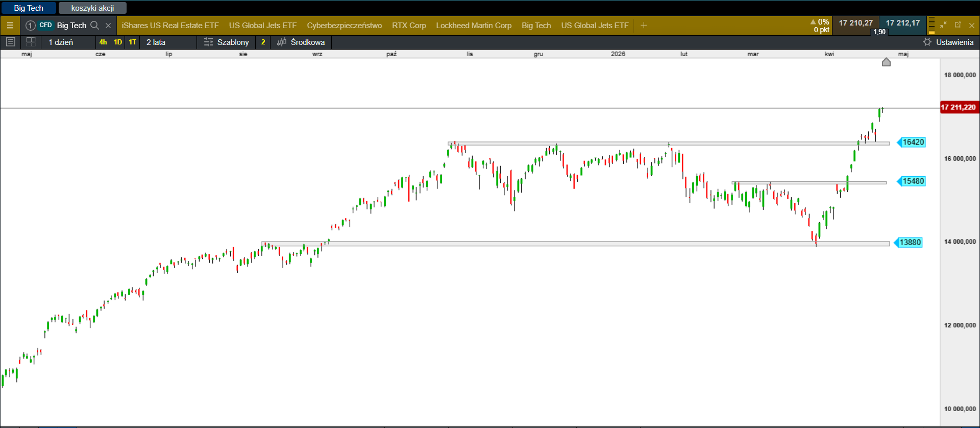This screenshot has width=980, height=428.
Task: Click the market depth ladder indicator
Action: click(x=932, y=25)
